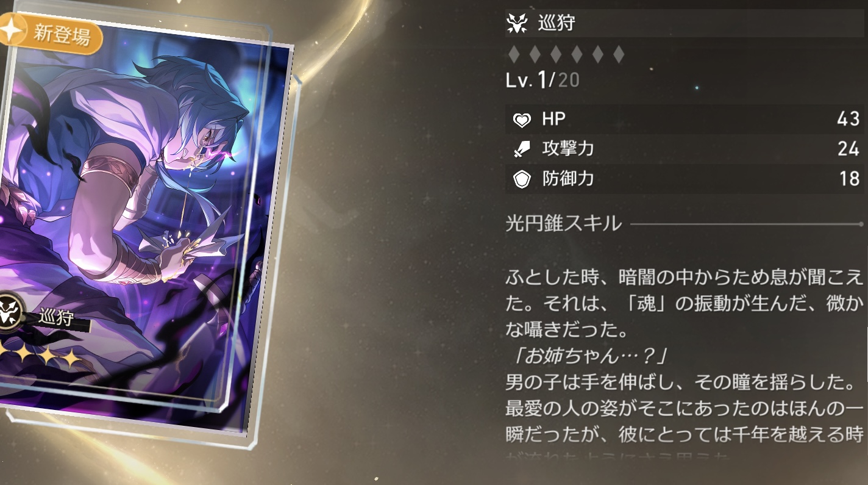
Task: Select the 新登場 badge label
Action: (x=62, y=35)
